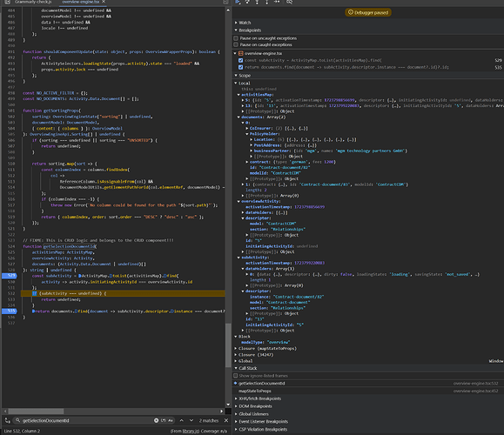
Task: Uncheck the line 529 breakpoint checkbox
Action: tap(241, 60)
